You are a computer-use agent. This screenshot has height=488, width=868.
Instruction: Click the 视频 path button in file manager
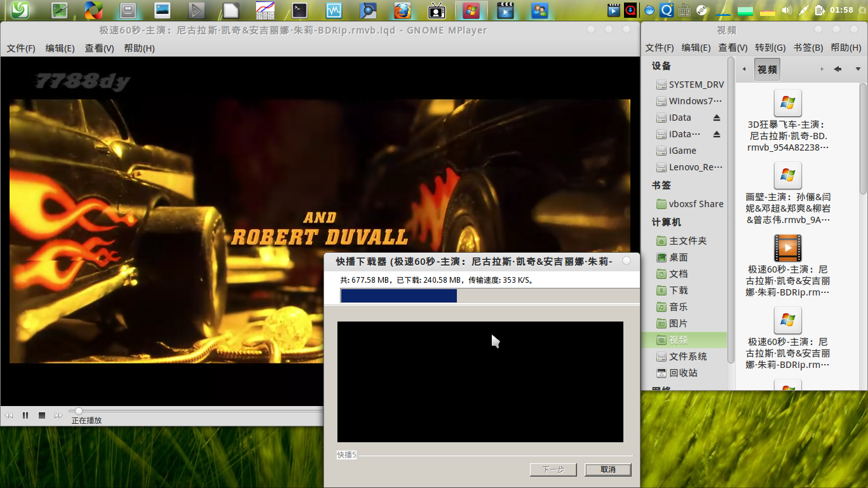point(767,69)
